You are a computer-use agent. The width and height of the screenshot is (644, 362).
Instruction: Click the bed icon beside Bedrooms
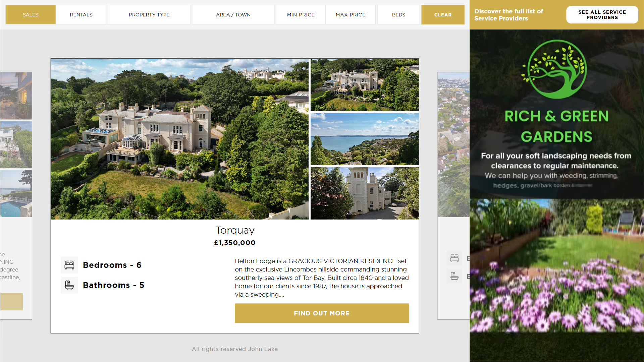pos(69,265)
